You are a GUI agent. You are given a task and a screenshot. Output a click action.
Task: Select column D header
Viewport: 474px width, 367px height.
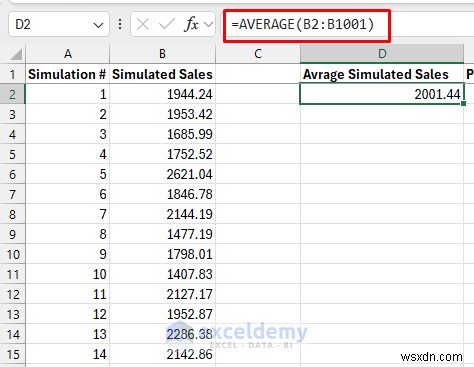click(382, 54)
